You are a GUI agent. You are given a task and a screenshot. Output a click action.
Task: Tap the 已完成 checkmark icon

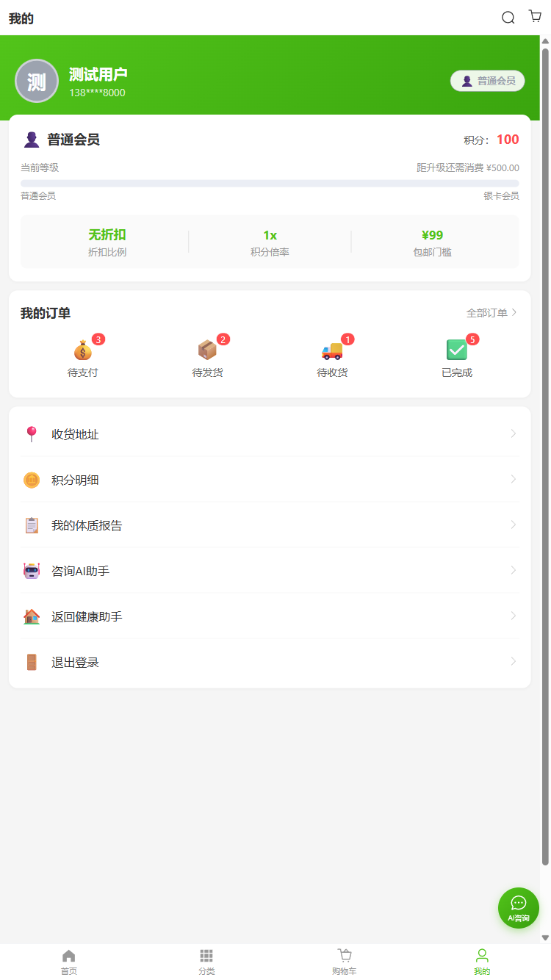coord(456,350)
